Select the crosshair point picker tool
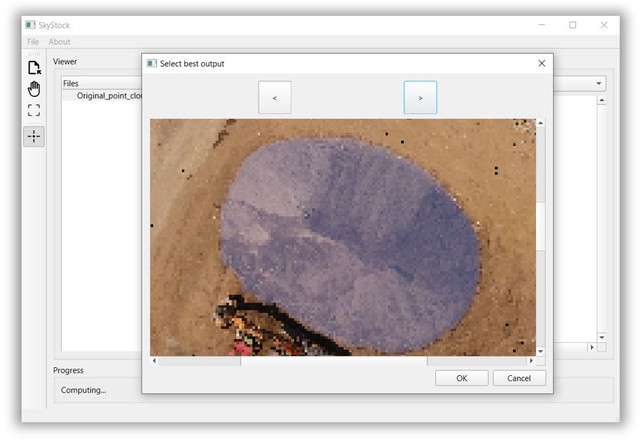Image resolution: width=640 pixels, height=440 pixels. (x=34, y=136)
